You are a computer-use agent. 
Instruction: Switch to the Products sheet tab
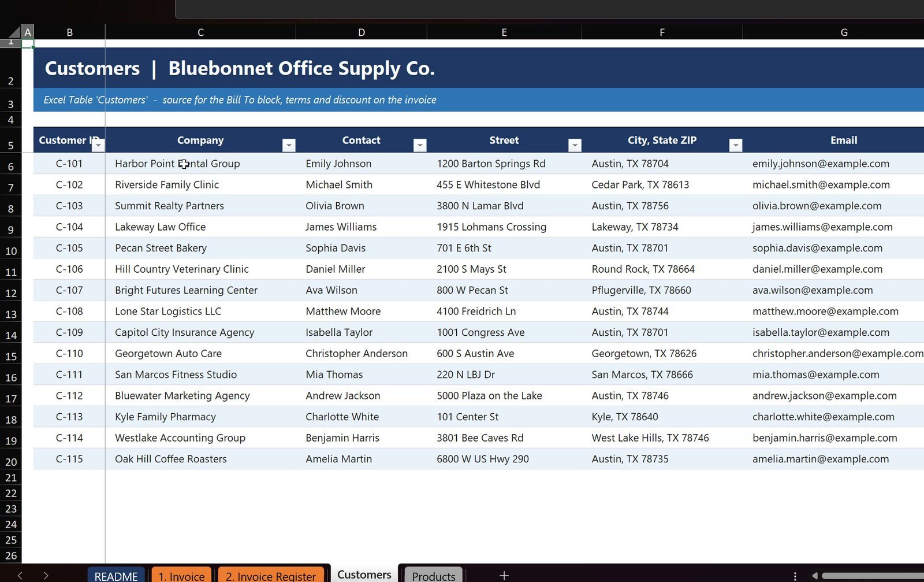[x=434, y=576]
